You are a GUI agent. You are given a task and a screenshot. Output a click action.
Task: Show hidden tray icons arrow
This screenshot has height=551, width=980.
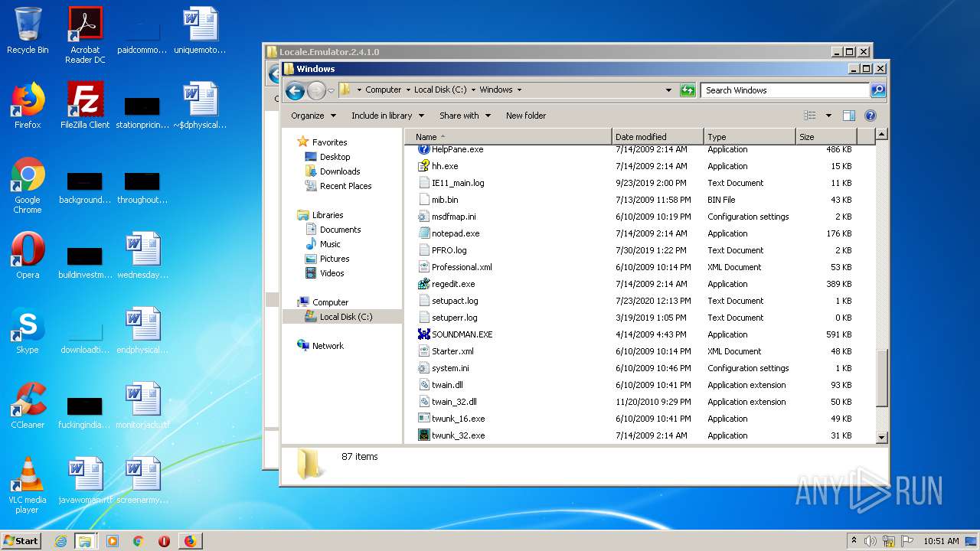854,540
